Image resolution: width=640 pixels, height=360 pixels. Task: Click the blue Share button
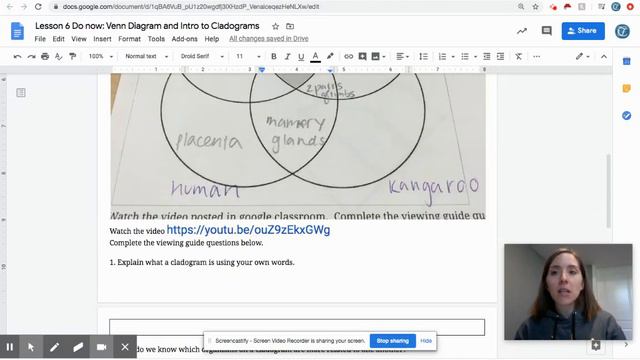(583, 31)
